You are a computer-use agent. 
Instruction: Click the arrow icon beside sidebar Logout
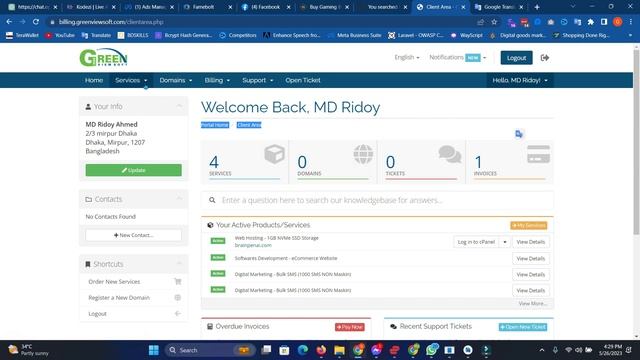click(x=178, y=313)
